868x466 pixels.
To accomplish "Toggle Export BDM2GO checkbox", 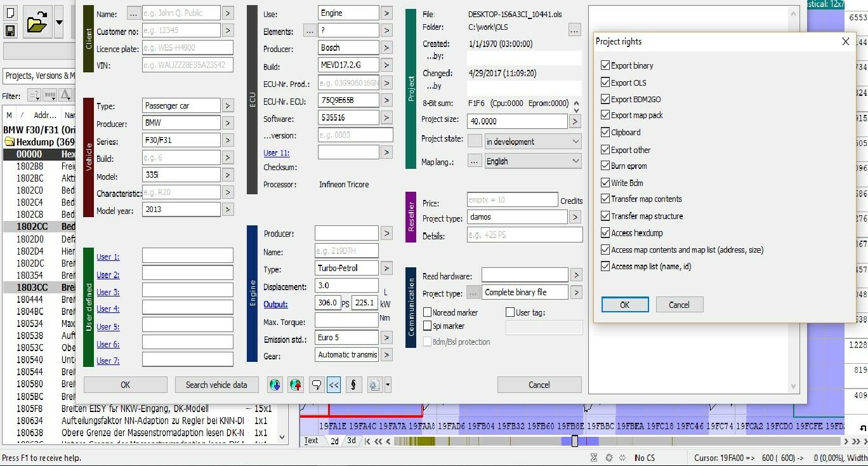I will tap(605, 99).
